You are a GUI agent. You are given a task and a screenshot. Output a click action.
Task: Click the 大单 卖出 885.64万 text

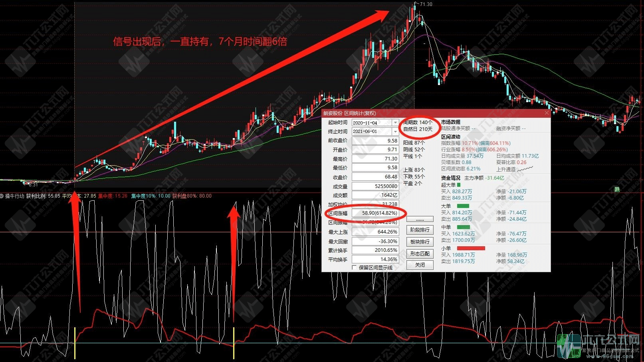pyautogui.click(x=456, y=219)
